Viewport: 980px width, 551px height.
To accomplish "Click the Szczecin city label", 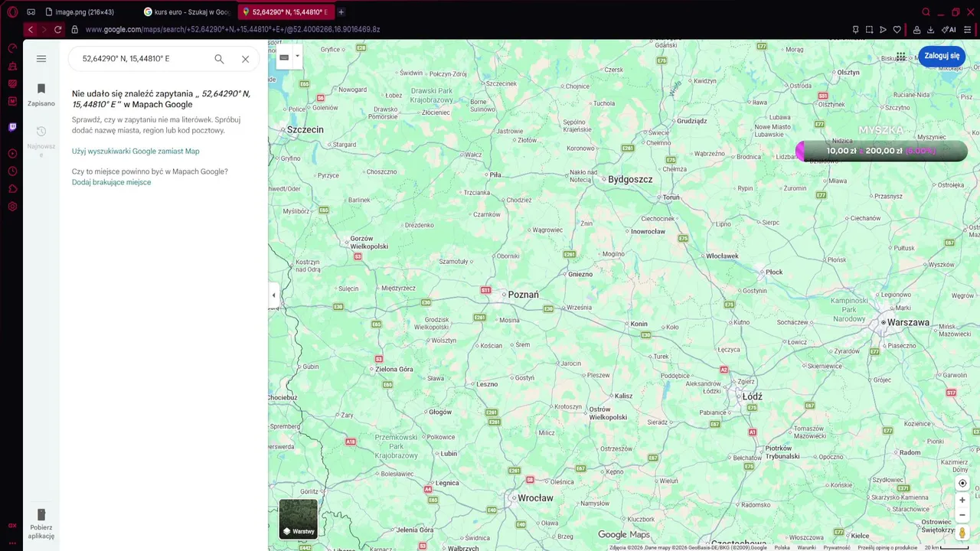I will (x=305, y=129).
